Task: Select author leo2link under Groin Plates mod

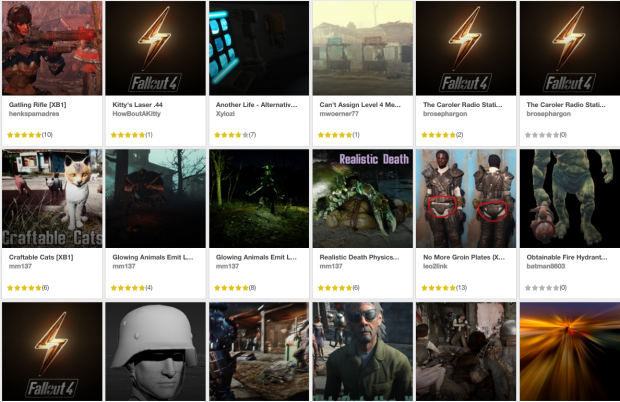Action: point(435,266)
